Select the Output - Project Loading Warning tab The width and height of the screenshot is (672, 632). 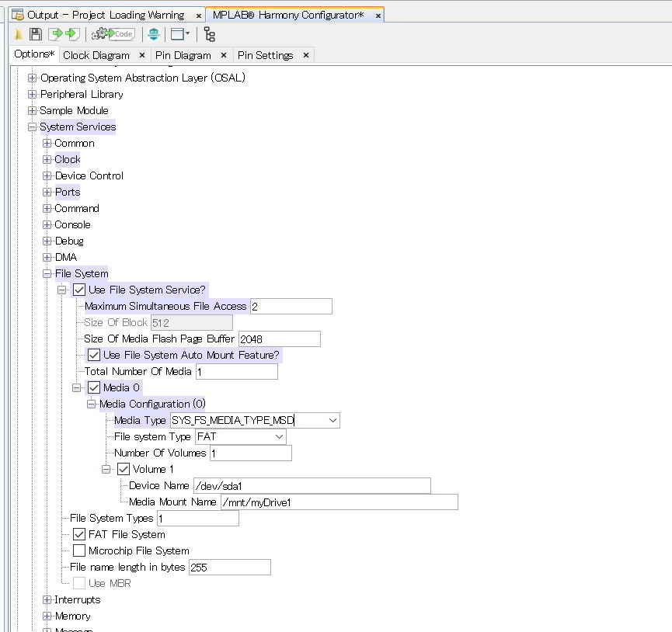click(105, 15)
